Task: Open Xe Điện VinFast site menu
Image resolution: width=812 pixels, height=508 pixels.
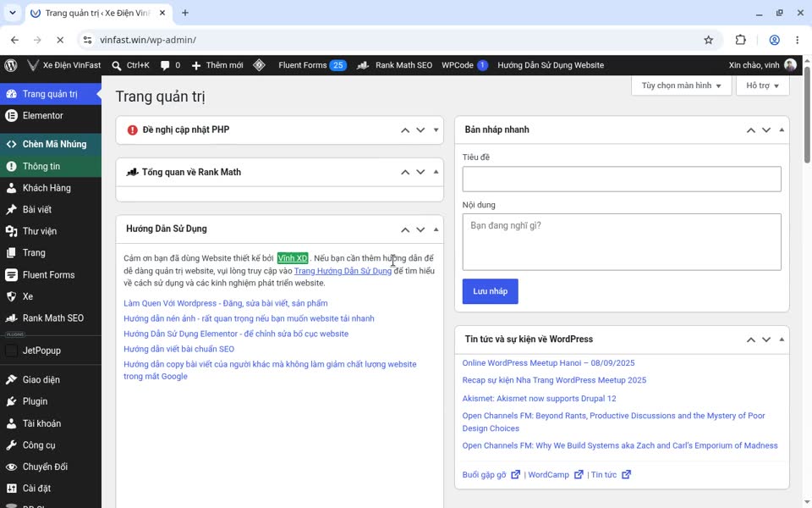Action: 64,65
